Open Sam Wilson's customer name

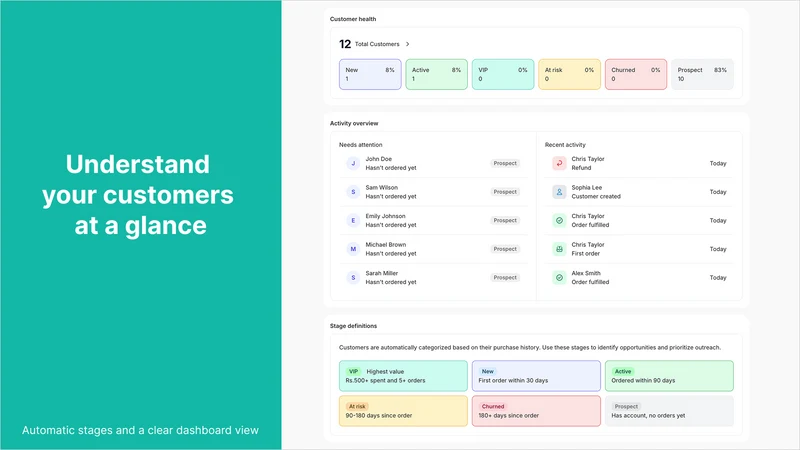(382, 188)
